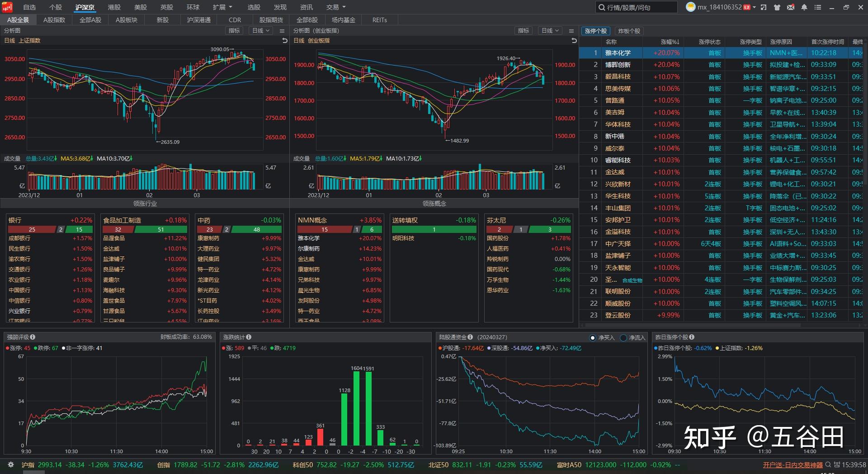Viewport: 868px width, 474px height.
Task: Click the 银行 advance-decline ratio bar
Action: [50, 229]
